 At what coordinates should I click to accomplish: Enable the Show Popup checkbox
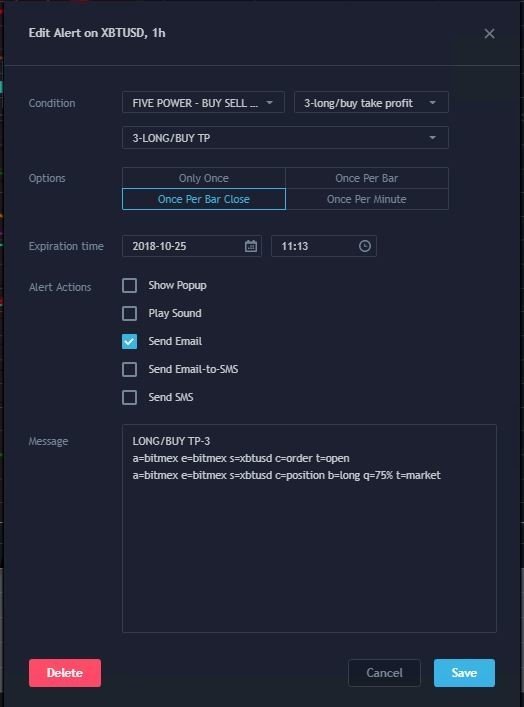click(129, 285)
